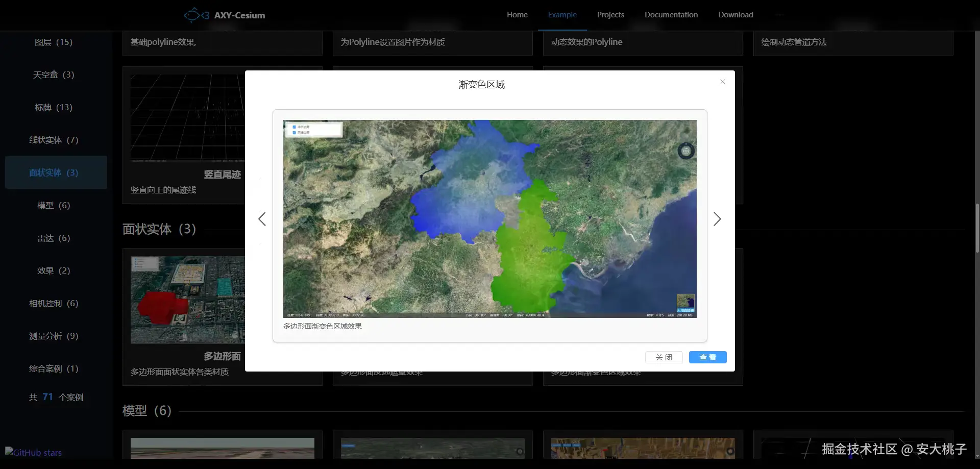Open the Projects menu item

point(610,15)
